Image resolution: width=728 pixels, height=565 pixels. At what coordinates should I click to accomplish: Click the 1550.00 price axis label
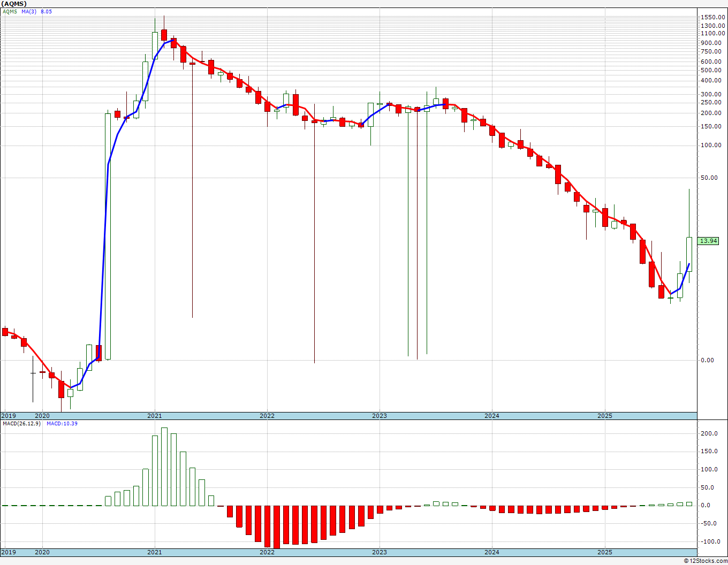coord(713,17)
